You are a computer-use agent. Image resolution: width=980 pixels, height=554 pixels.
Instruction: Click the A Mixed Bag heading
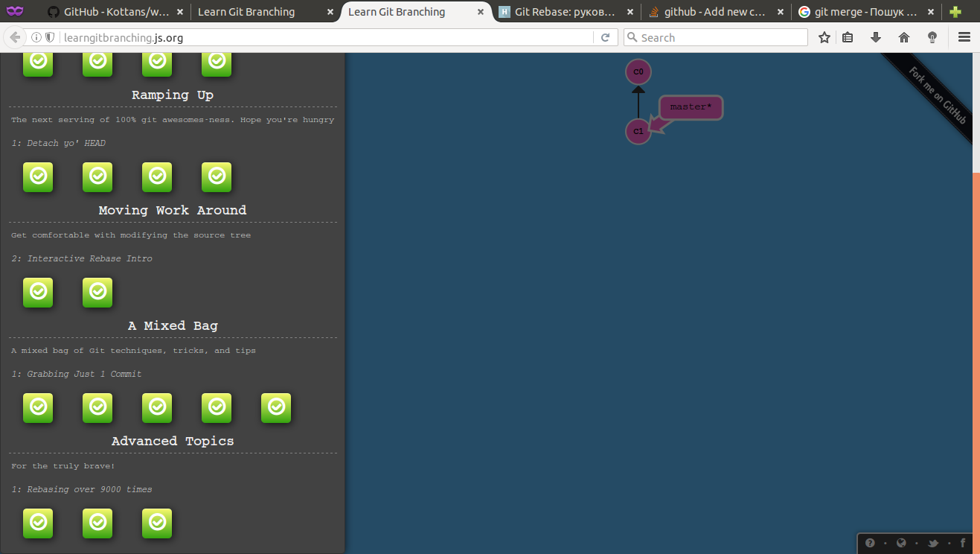(173, 325)
